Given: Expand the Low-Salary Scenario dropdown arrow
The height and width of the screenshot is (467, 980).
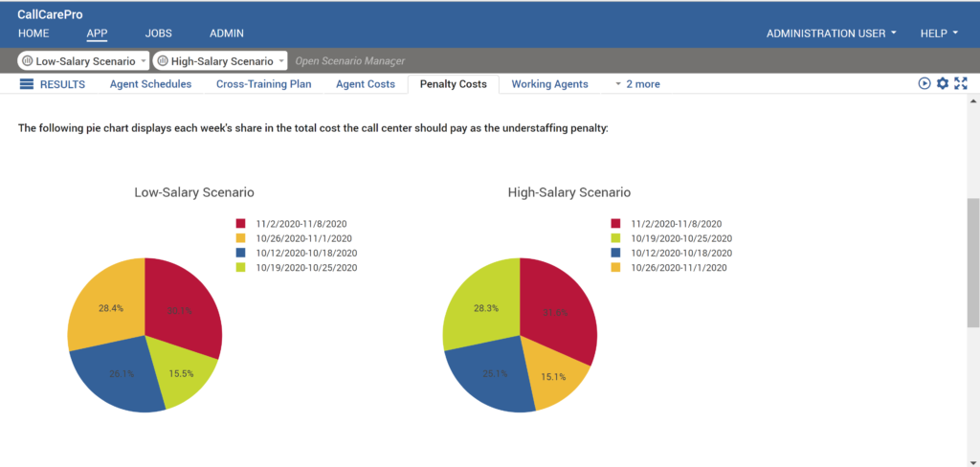Looking at the screenshot, I should 144,61.
